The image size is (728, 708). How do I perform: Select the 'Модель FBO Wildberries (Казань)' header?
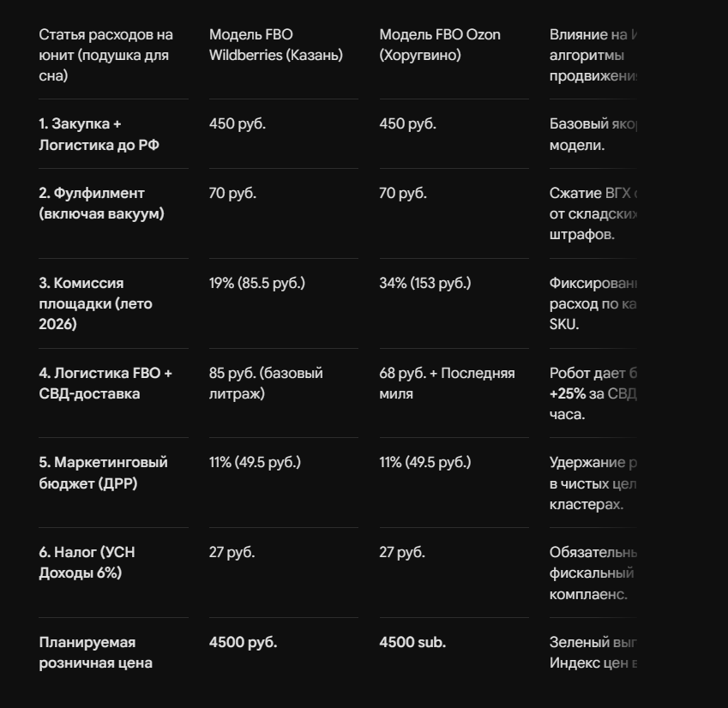point(276,45)
